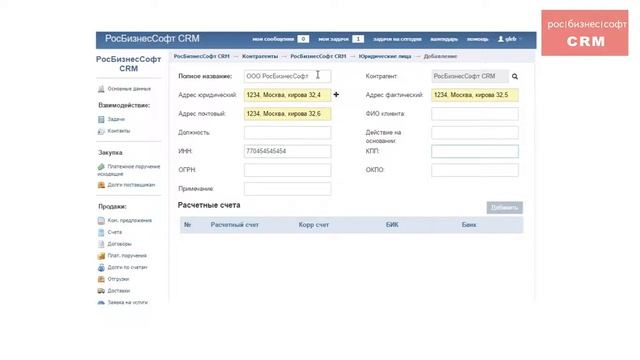Image resolution: width=640 pixels, height=360 pixels.
Task: Focus the Примечание input field
Action: tap(288, 189)
